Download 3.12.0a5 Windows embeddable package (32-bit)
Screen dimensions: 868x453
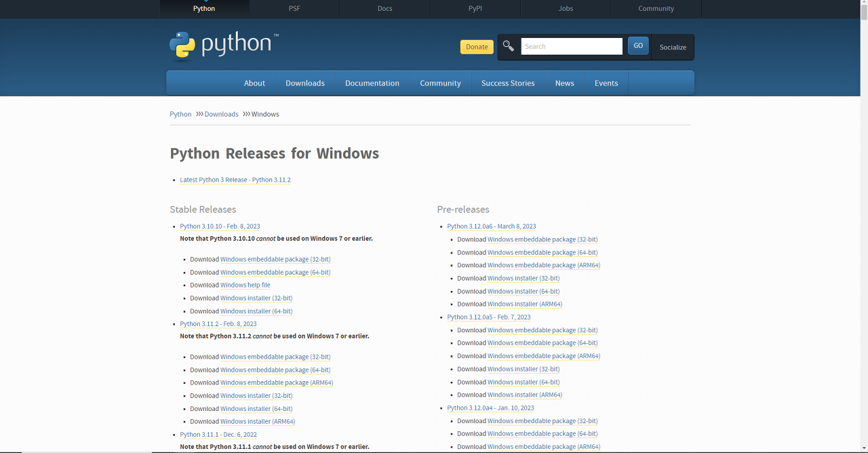click(x=542, y=330)
